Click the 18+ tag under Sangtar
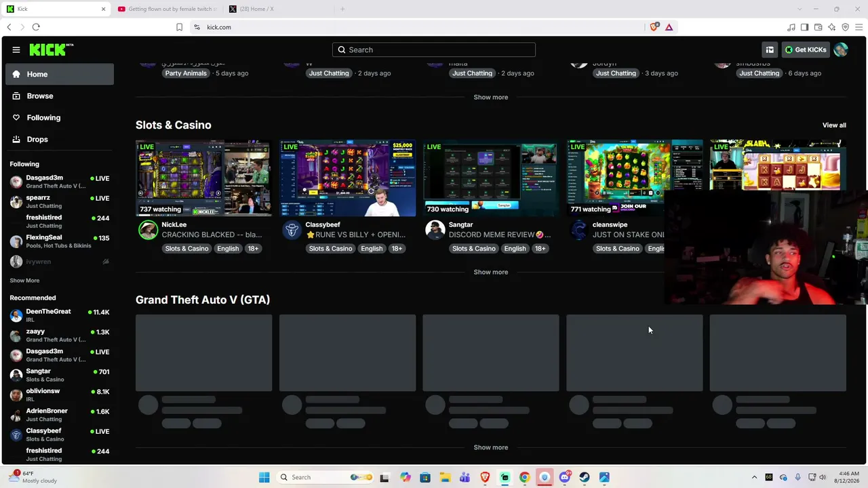This screenshot has width=868, height=488. coord(540,249)
